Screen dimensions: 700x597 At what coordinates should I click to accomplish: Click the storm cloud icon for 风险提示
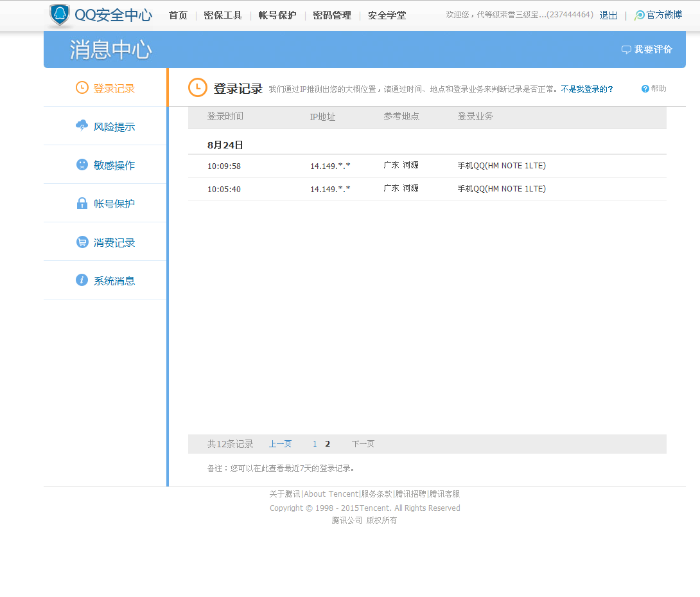click(x=82, y=125)
